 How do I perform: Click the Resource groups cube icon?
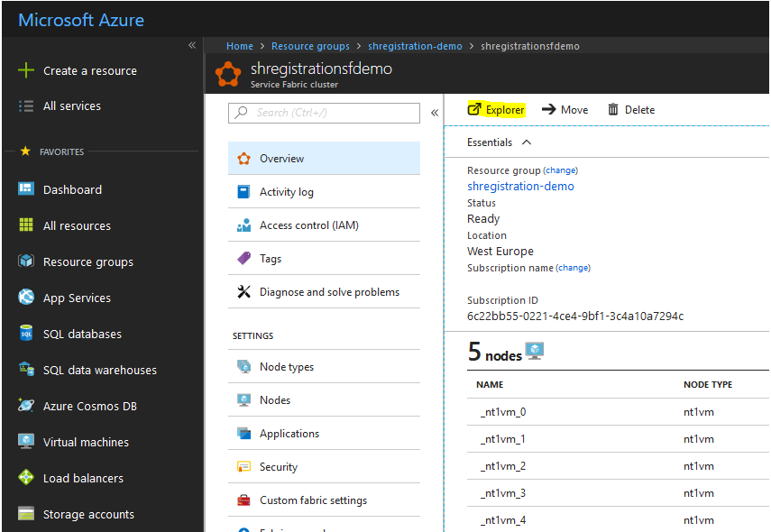click(26, 261)
